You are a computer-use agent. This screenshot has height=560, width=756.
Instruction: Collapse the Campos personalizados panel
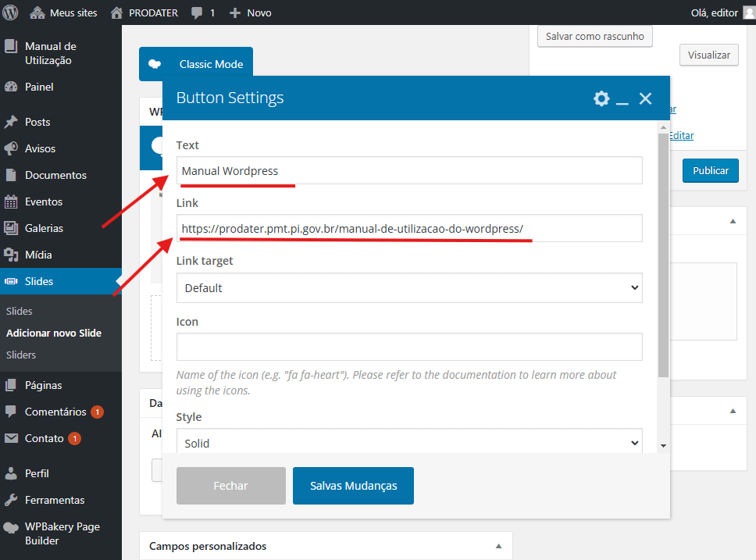pos(498,546)
